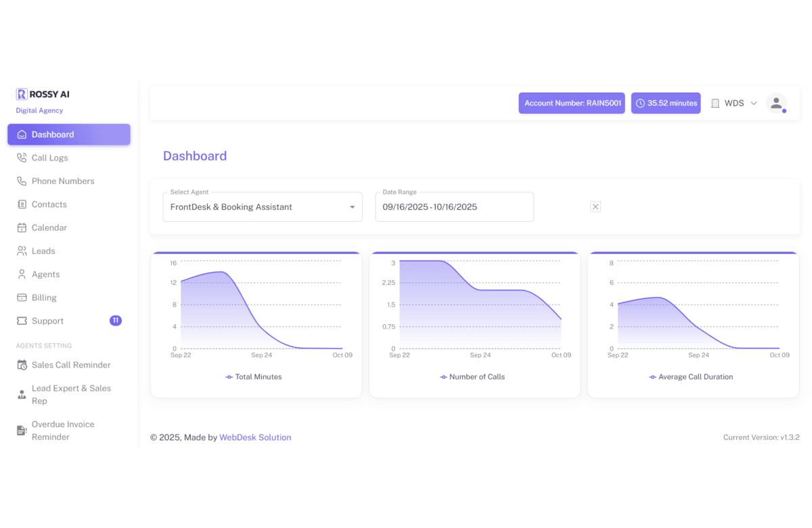Expand the Select Agent dropdown
The height and width of the screenshot is (528, 812).
352,206
